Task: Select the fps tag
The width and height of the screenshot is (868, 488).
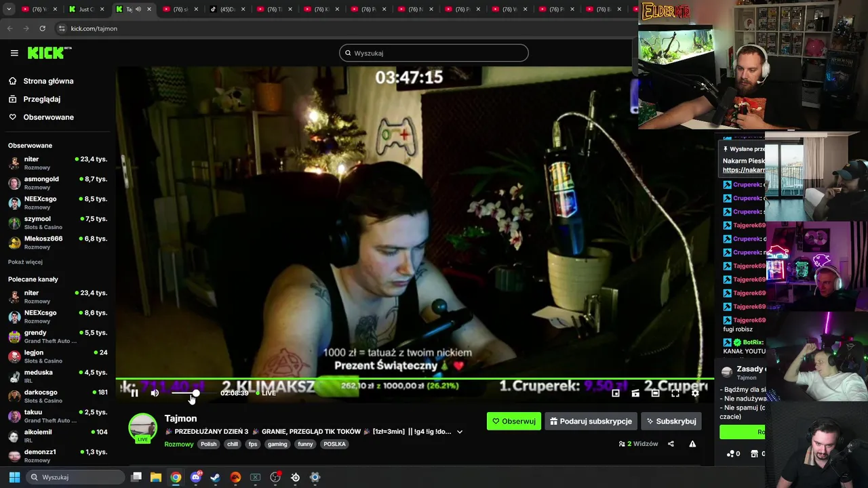Action: pos(253,444)
